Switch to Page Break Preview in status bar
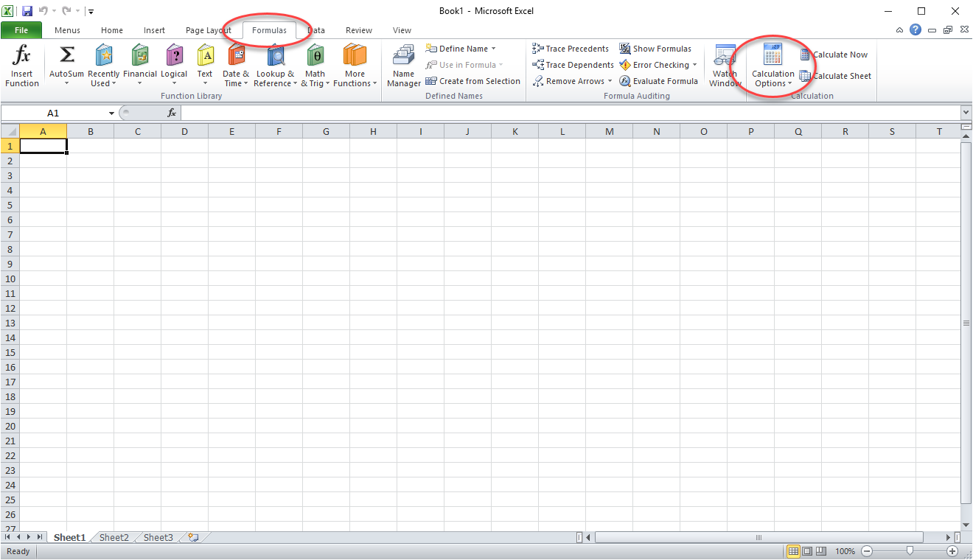The image size is (973, 560). click(x=820, y=551)
